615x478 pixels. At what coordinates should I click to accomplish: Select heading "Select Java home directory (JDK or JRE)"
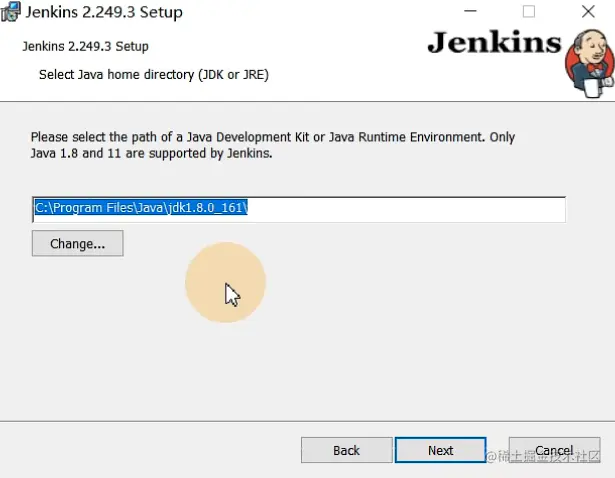pos(154,75)
